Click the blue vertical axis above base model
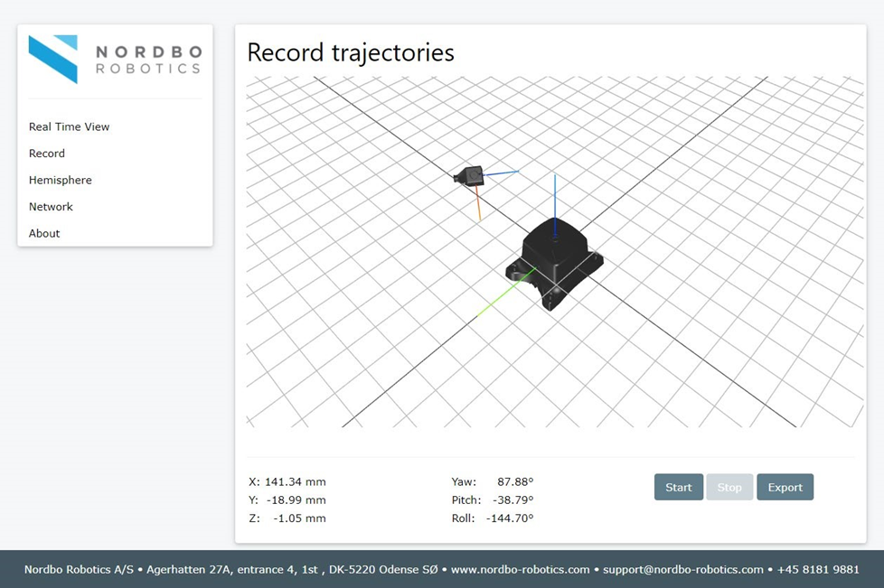 (555, 206)
